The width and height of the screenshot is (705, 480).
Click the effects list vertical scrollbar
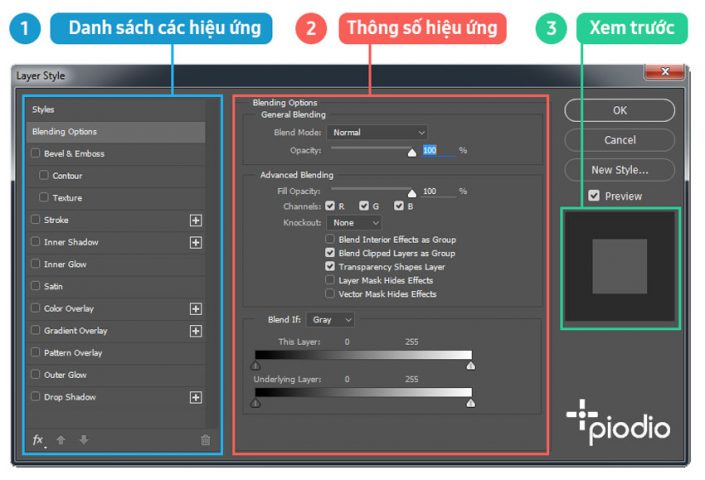coord(211,264)
